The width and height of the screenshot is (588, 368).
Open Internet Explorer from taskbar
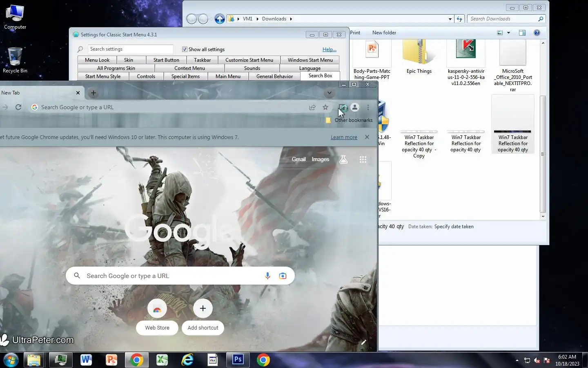click(x=187, y=360)
